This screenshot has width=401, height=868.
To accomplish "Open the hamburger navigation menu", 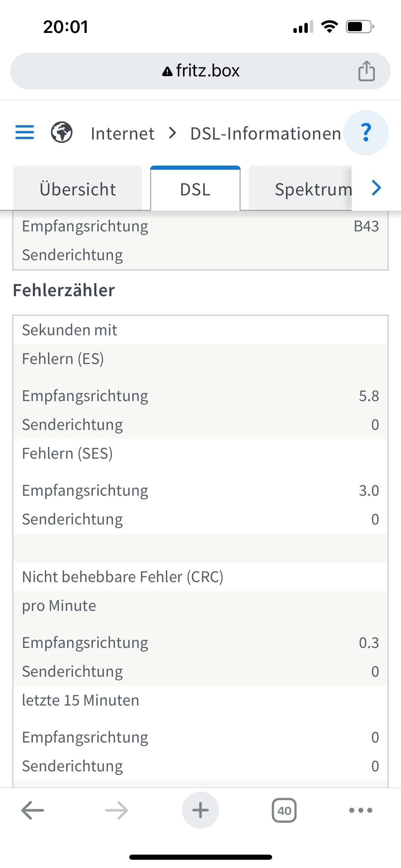I will tap(25, 133).
